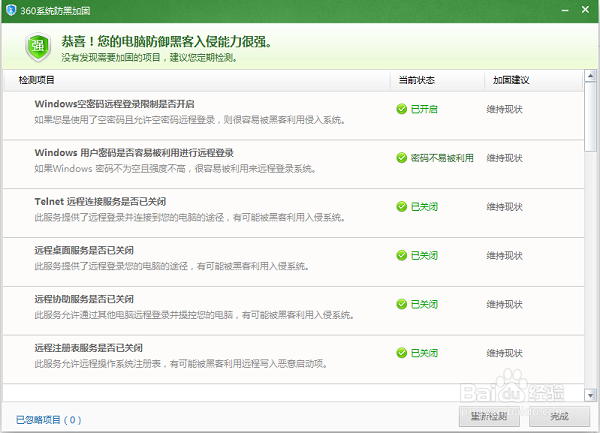Image resolution: width=600 pixels, height=433 pixels.
Task: Click the 完成 button
Action: 559,416
